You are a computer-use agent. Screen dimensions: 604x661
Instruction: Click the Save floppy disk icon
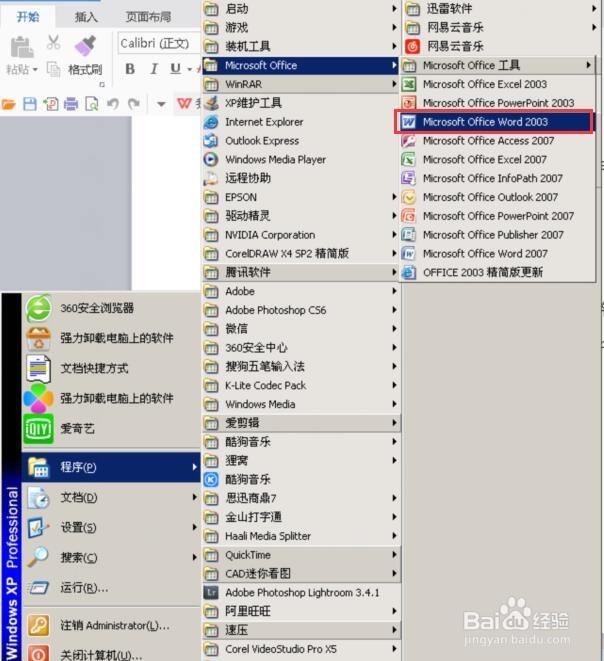[x=30, y=104]
